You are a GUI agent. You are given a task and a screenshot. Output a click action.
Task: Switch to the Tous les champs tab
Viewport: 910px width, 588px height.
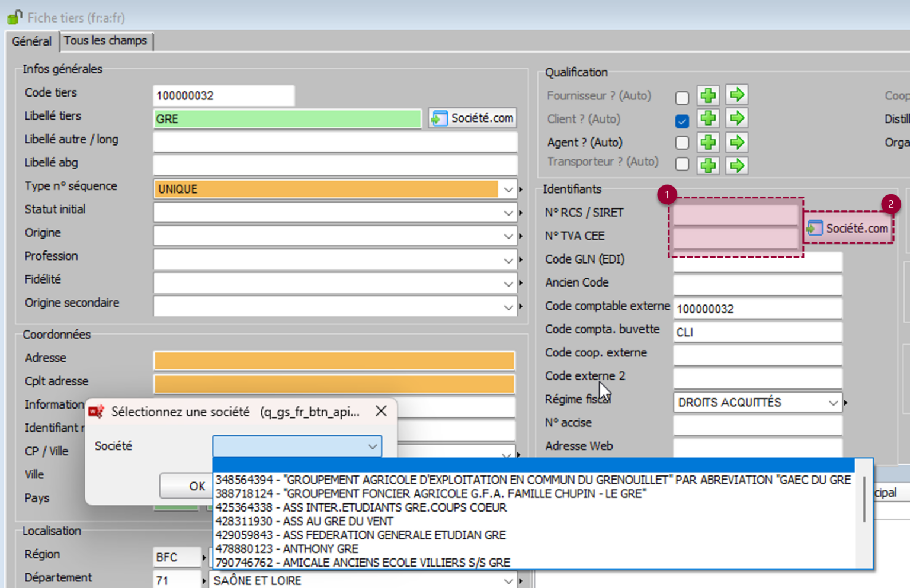point(105,41)
